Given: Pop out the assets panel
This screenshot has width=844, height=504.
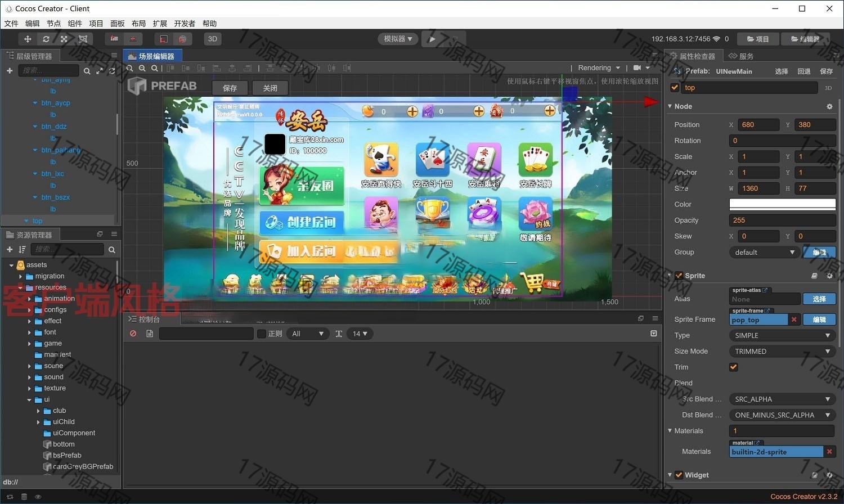Looking at the screenshot, I should coord(100,234).
